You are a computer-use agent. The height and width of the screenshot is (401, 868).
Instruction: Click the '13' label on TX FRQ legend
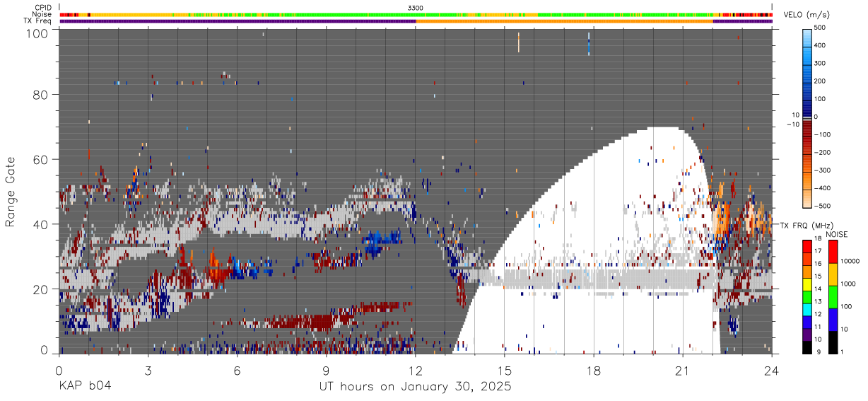[819, 302]
